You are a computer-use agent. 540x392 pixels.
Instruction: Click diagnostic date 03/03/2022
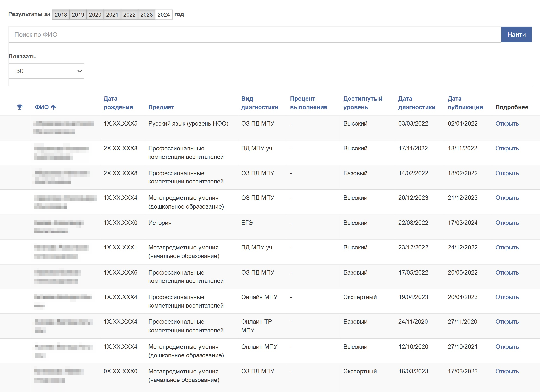(x=413, y=124)
